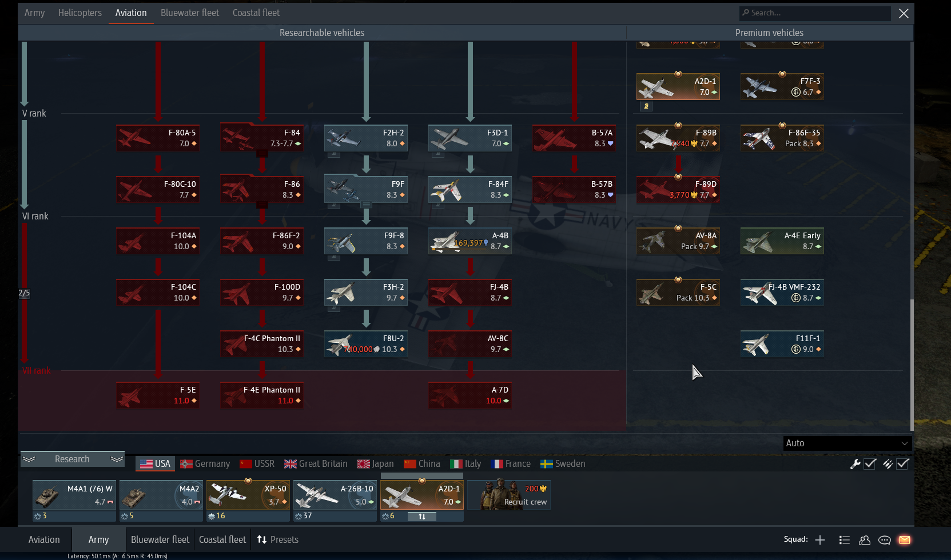Select the premium F7F-3 card

coord(782,87)
